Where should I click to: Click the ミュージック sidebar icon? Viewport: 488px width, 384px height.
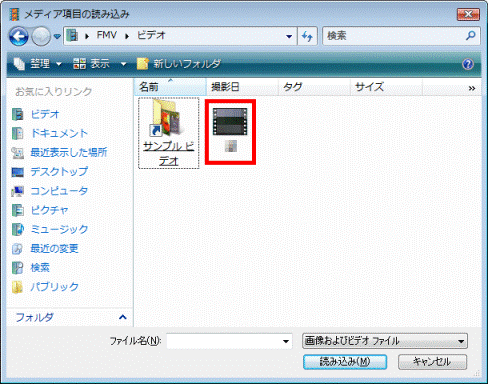(18, 229)
